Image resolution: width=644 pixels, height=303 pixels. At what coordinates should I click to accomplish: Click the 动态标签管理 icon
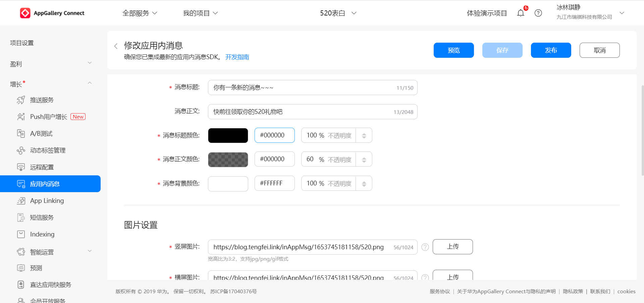(21, 150)
